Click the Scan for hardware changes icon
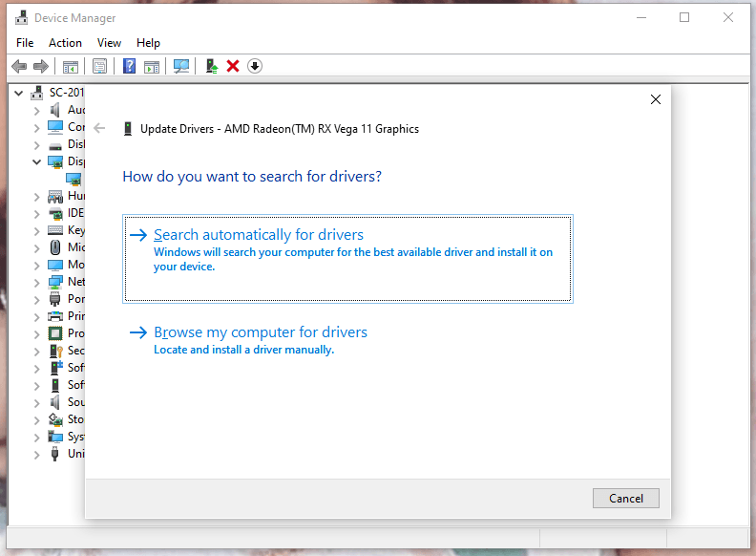The height and width of the screenshot is (556, 756). click(x=180, y=66)
